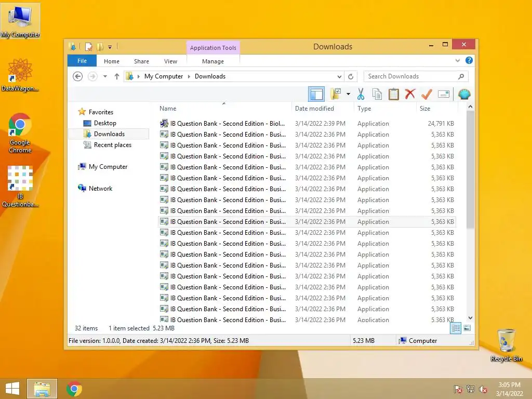Click the Application Tools contextual tab
Viewport: 532px width, 399px height.
213,48
